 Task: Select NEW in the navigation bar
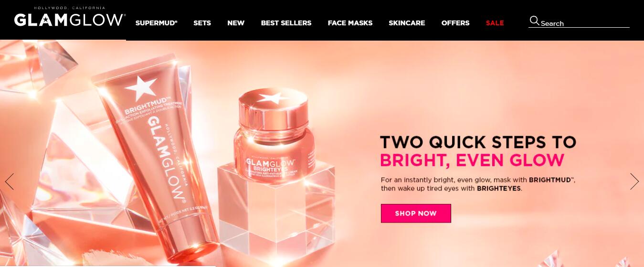(x=236, y=23)
